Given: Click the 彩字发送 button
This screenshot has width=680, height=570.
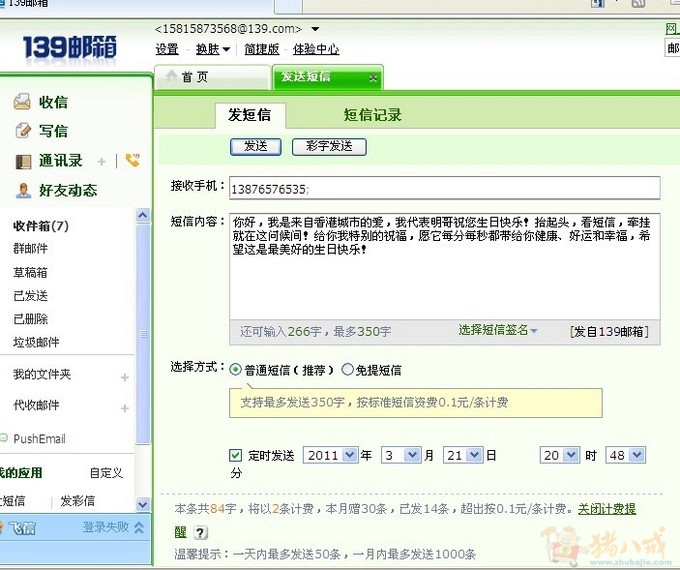Looking at the screenshot, I should 329,147.
